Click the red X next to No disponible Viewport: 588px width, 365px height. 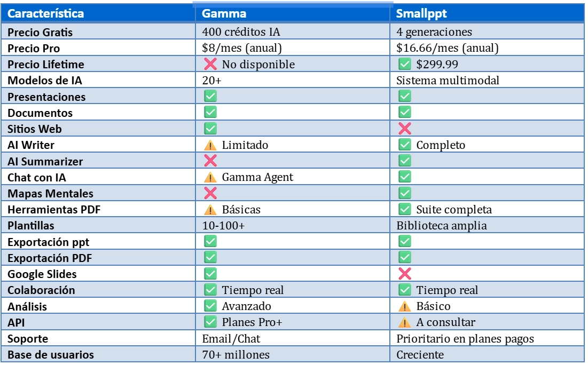[x=210, y=64]
